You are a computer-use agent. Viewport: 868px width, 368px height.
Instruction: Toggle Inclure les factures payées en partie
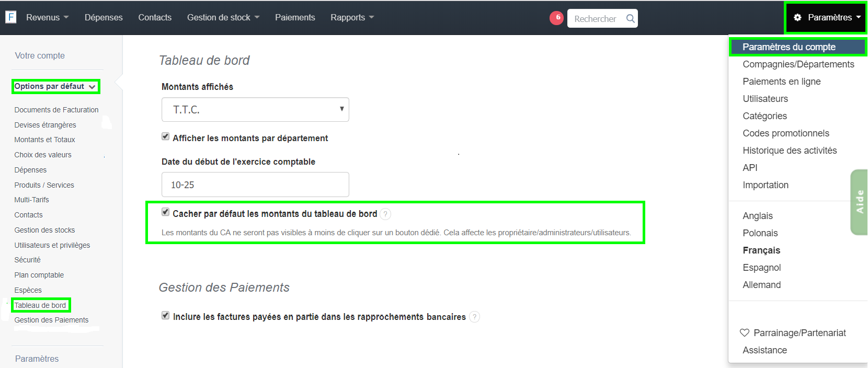coord(165,315)
